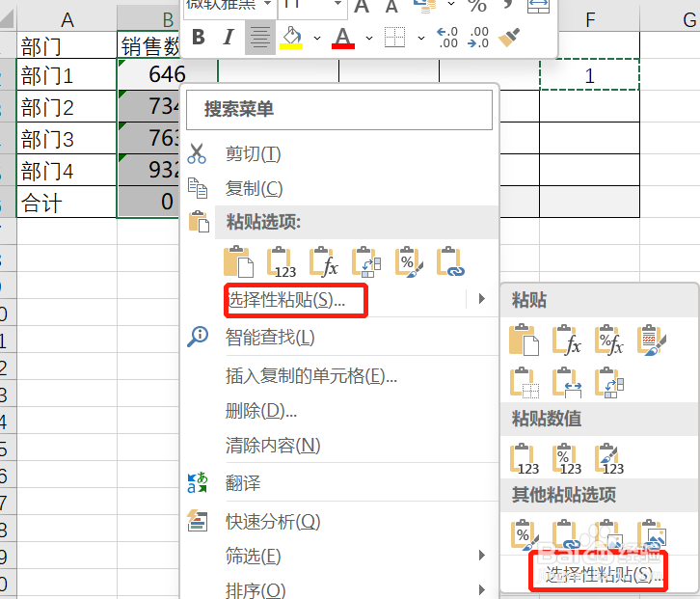The image size is (700, 599).
Task: Expand the 筛选(E) submenu arrow
Action: [x=482, y=556]
